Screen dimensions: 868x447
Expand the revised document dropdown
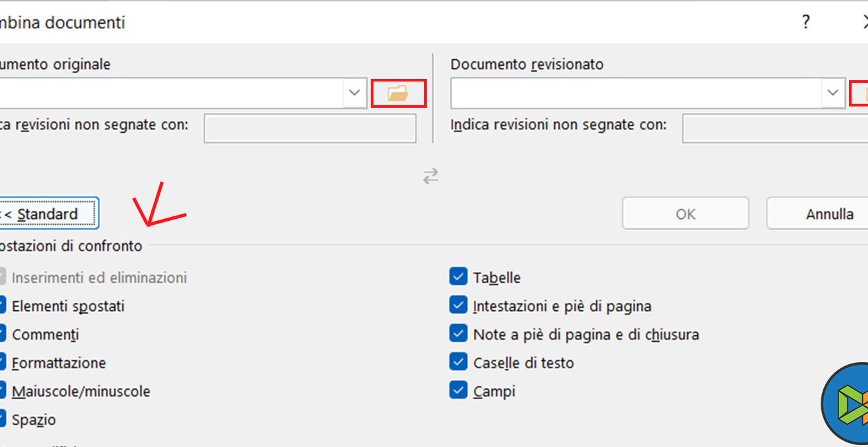[x=832, y=93]
